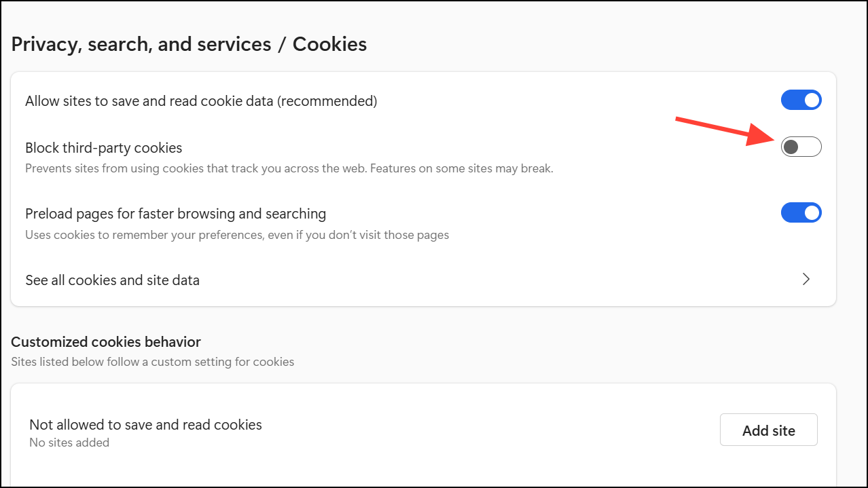Click the Customized cookies behavior heading

[106, 342]
